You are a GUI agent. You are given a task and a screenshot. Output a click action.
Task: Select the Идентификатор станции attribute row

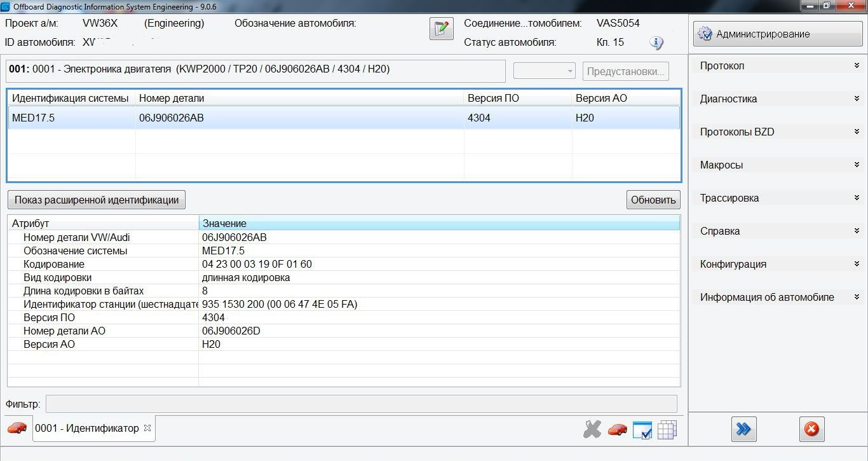coord(344,304)
